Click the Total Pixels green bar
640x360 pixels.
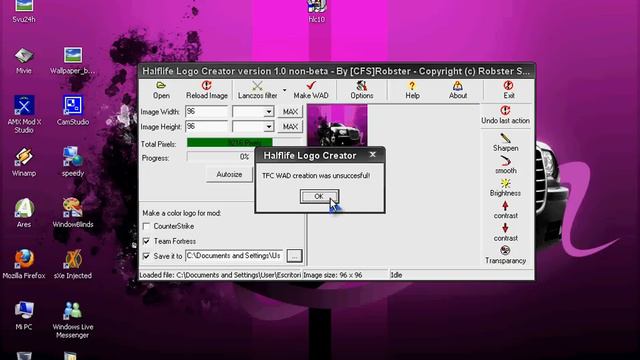[x=229, y=142]
